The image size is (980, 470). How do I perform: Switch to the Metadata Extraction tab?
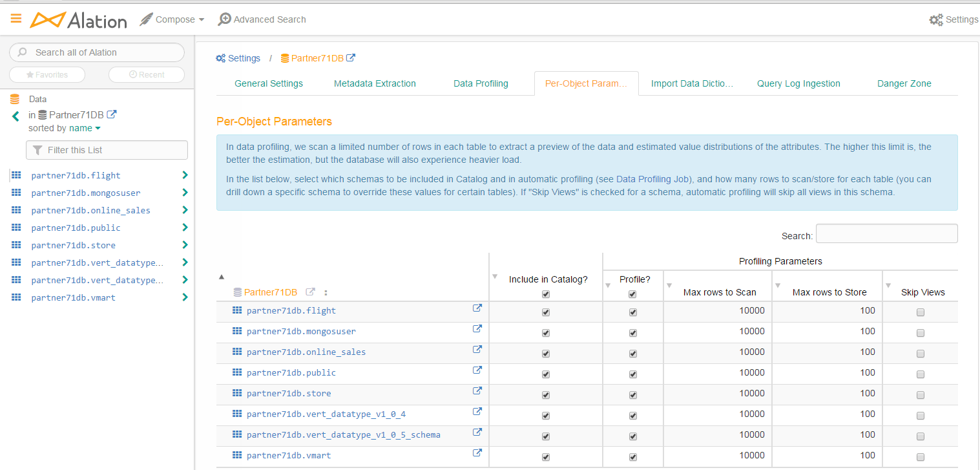point(375,83)
